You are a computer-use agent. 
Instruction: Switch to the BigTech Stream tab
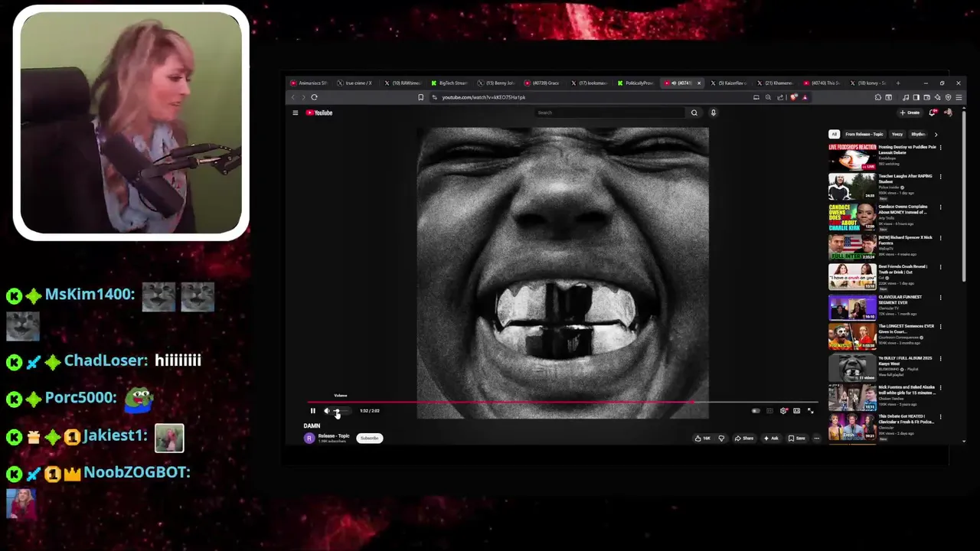coord(450,83)
